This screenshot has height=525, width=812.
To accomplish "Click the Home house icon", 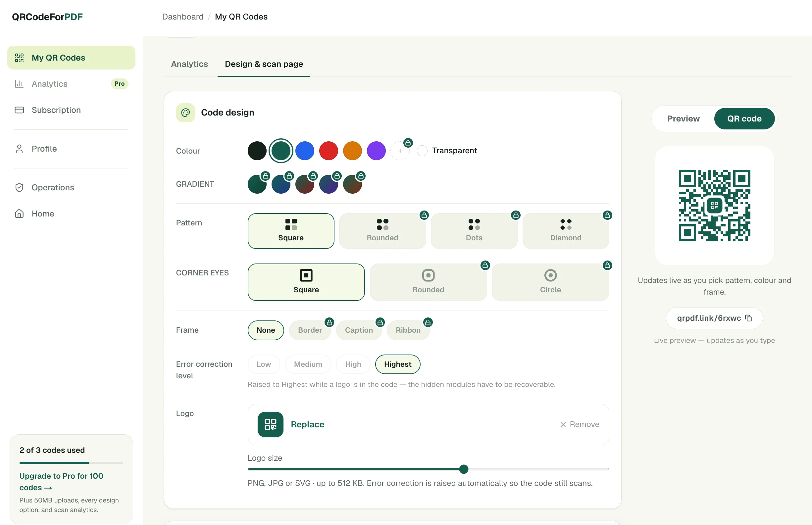I will tap(19, 214).
